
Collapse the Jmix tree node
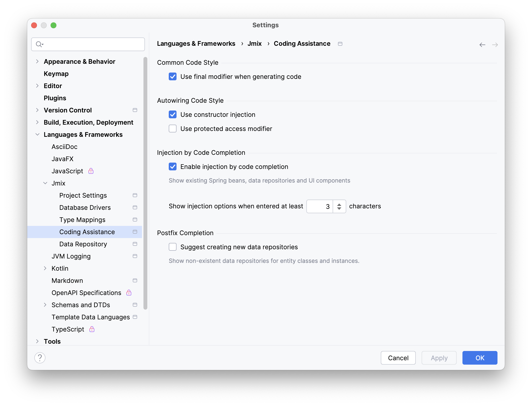point(45,183)
